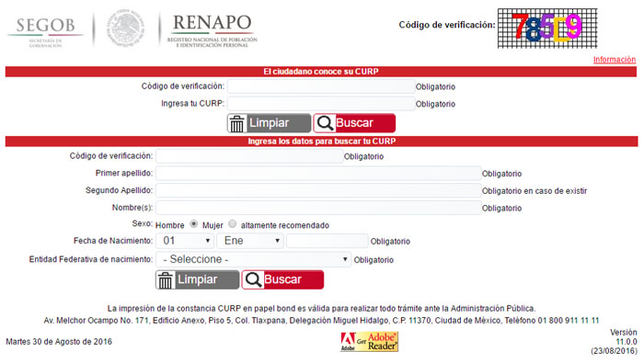The image size is (644, 363).
Task: Click magnifier icon in lower Buscar button
Action: coord(253,279)
